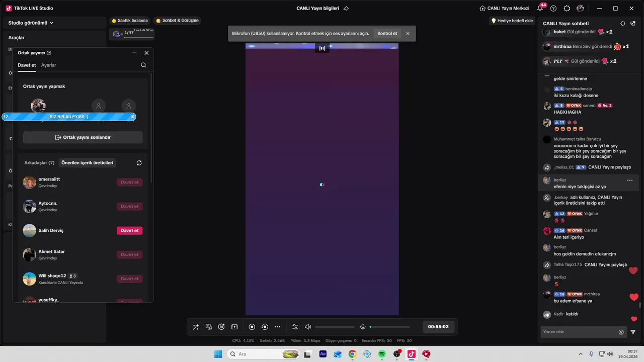The width and height of the screenshot is (644, 362).
Task: Open Ortak yayıncı help info icon
Action: [x=49, y=53]
